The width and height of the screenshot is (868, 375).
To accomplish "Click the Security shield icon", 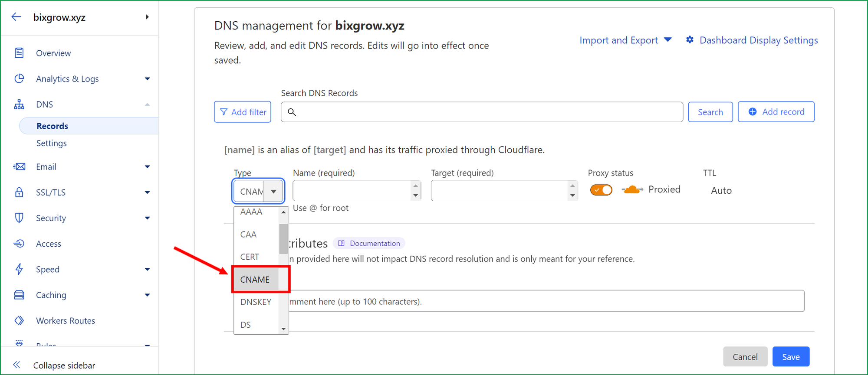I will click(x=19, y=218).
